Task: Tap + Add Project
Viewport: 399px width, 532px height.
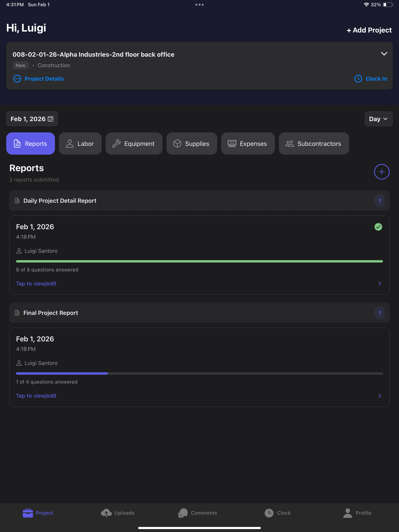Action: click(x=369, y=30)
